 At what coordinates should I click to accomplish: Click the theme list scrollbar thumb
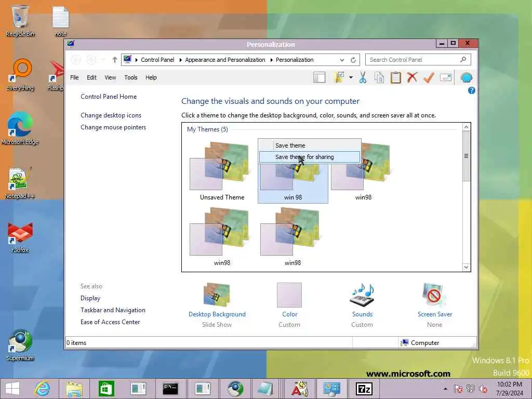coord(466,156)
